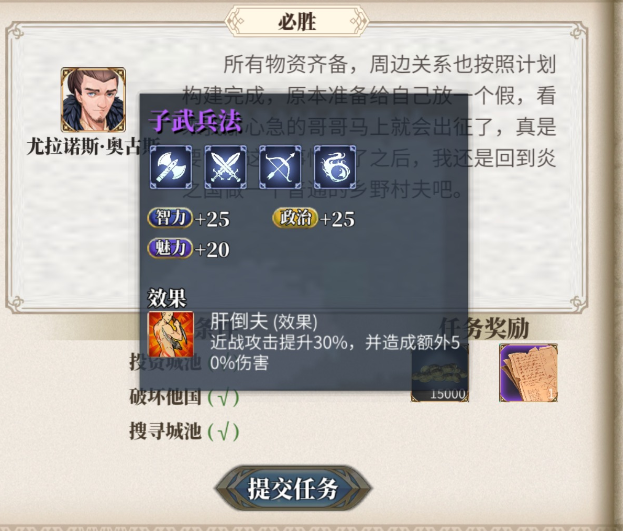Click the 魅力 attribute badge
Viewport: 623px width, 531px height.
coord(170,248)
